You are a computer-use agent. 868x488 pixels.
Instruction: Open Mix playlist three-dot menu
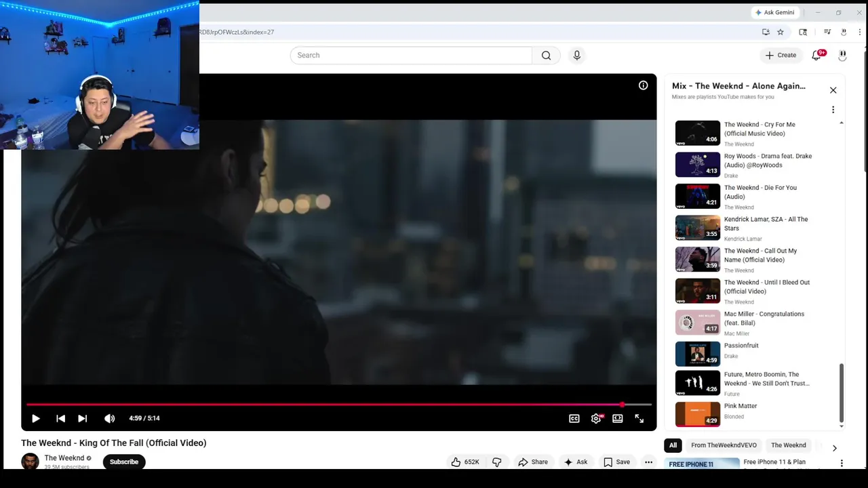coord(833,110)
